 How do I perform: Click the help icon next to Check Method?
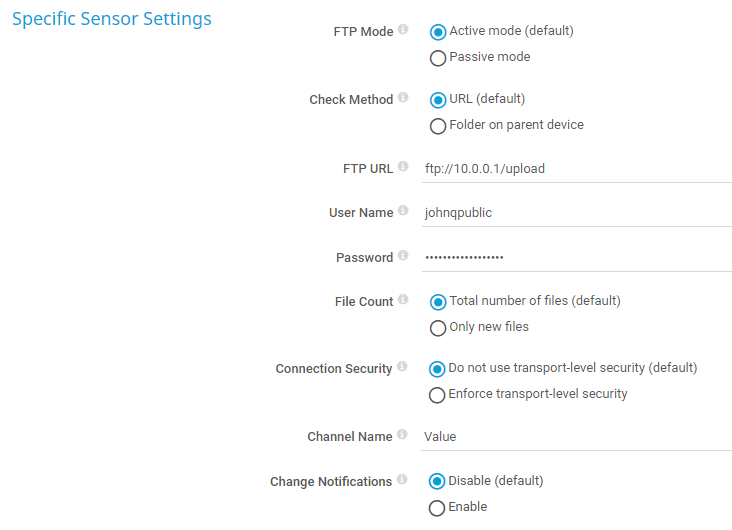click(x=403, y=98)
